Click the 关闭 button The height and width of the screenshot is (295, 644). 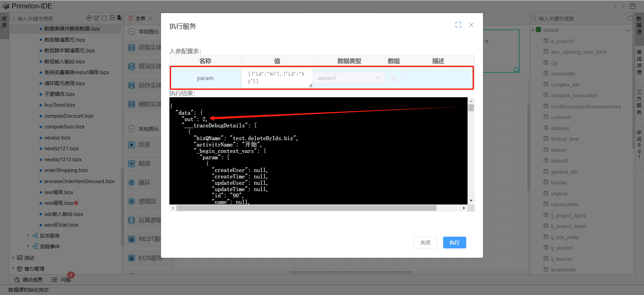(x=425, y=242)
